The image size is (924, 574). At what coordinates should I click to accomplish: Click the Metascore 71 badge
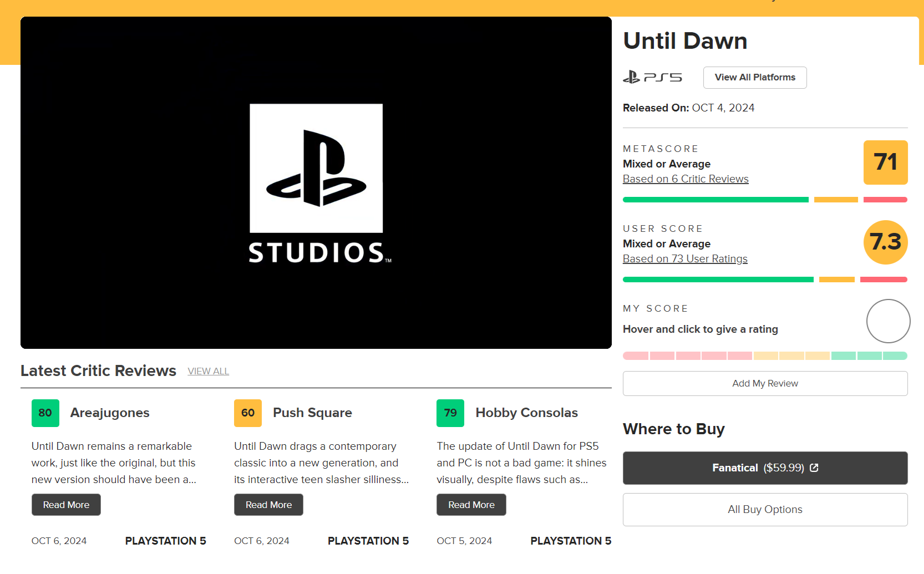point(886,162)
